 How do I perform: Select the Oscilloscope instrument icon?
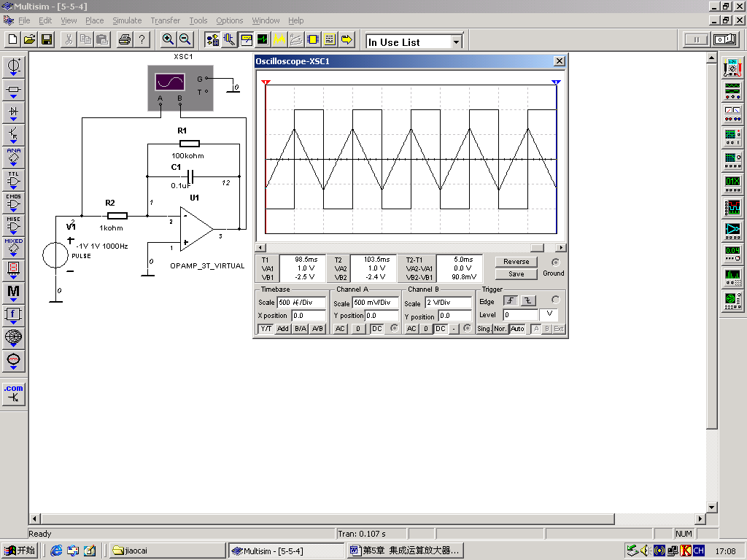pos(732,137)
